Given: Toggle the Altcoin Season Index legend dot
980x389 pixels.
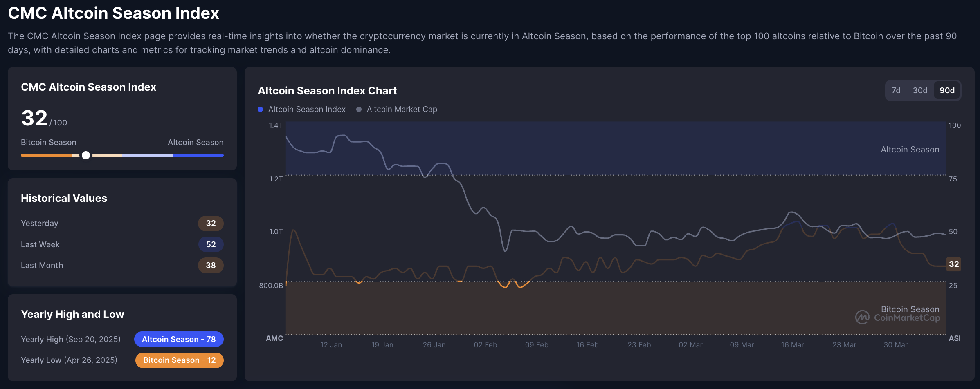Looking at the screenshot, I should click(261, 109).
